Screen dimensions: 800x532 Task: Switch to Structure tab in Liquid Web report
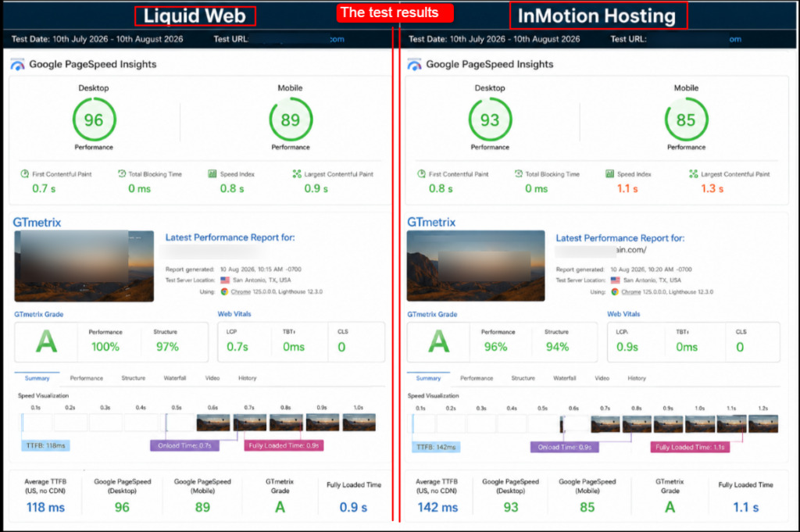click(x=134, y=378)
